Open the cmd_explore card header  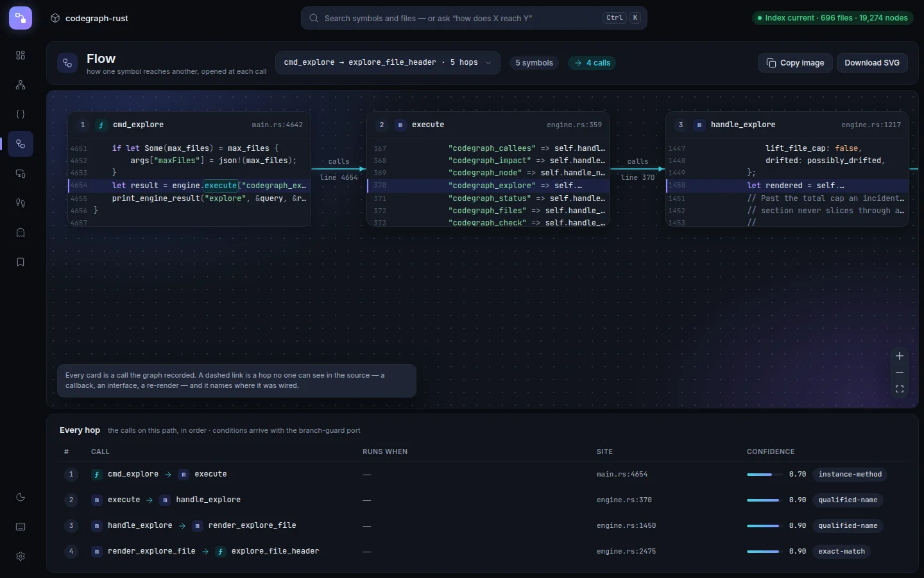[x=189, y=125]
